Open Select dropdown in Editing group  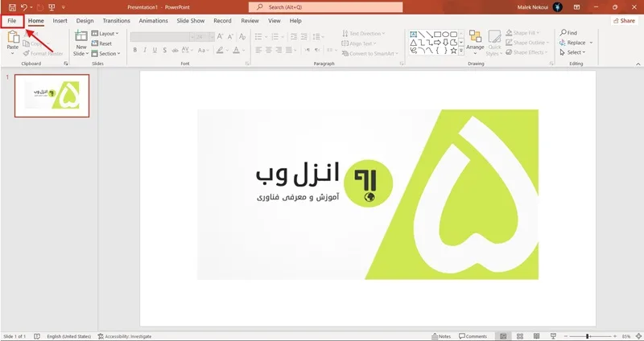(572, 52)
